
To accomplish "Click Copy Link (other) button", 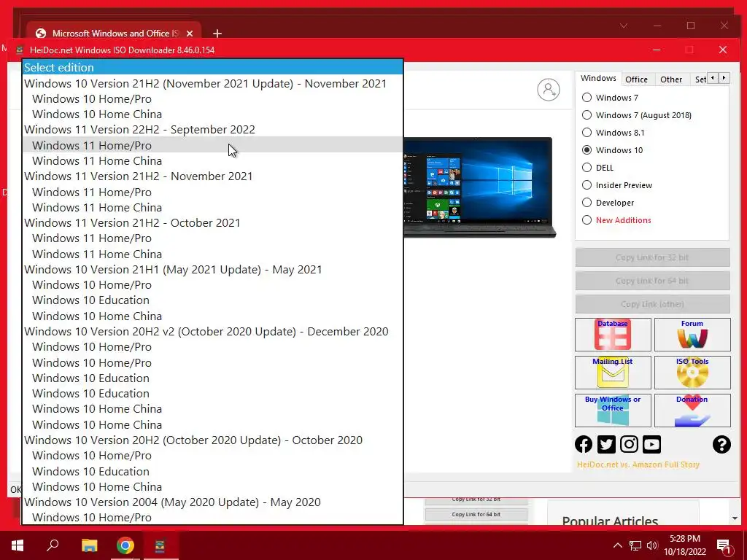I will [652, 304].
